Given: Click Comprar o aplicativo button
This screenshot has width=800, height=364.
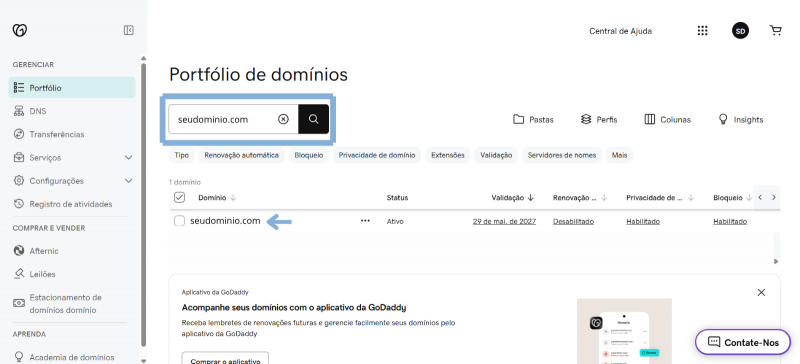Looking at the screenshot, I should click(226, 358).
